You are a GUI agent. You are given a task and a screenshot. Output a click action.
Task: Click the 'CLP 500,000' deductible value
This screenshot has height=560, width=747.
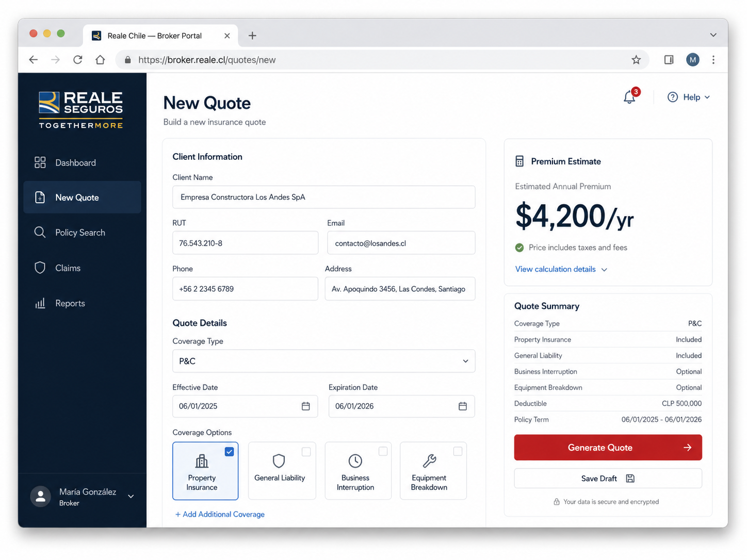(681, 403)
